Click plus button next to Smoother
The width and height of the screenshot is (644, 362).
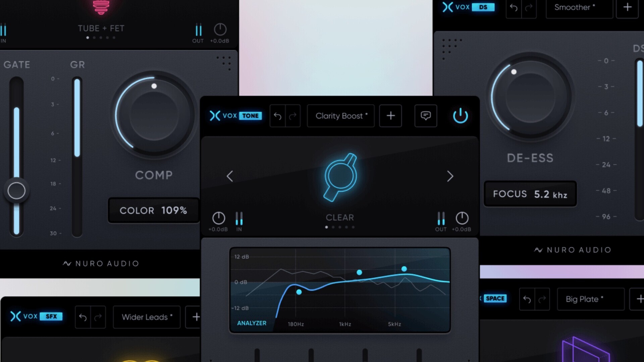(x=627, y=7)
